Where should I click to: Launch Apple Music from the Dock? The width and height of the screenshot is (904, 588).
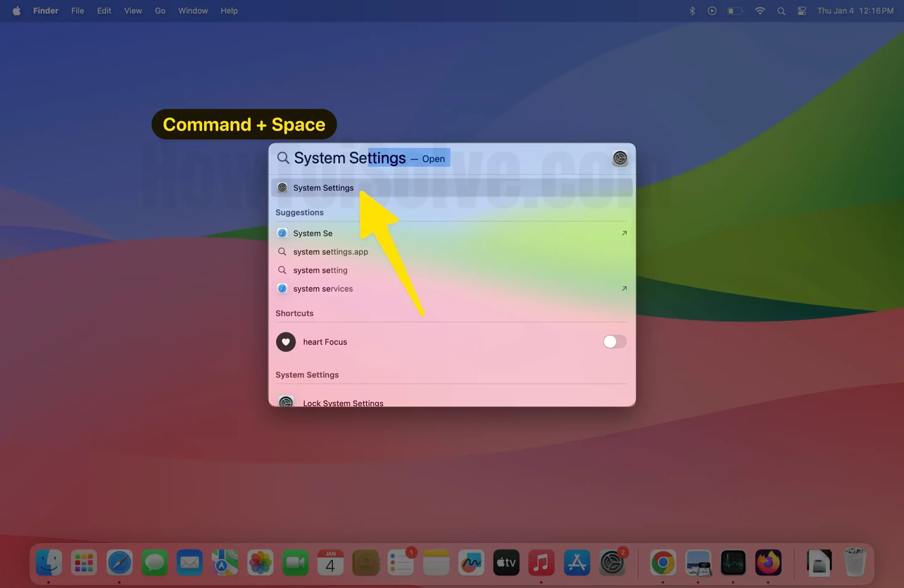click(x=541, y=563)
